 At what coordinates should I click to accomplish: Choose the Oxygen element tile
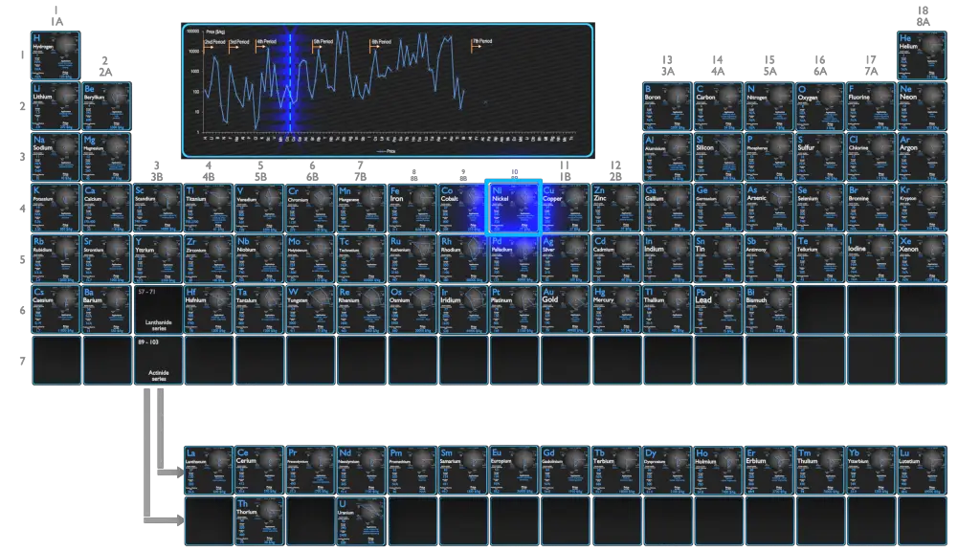820,106
